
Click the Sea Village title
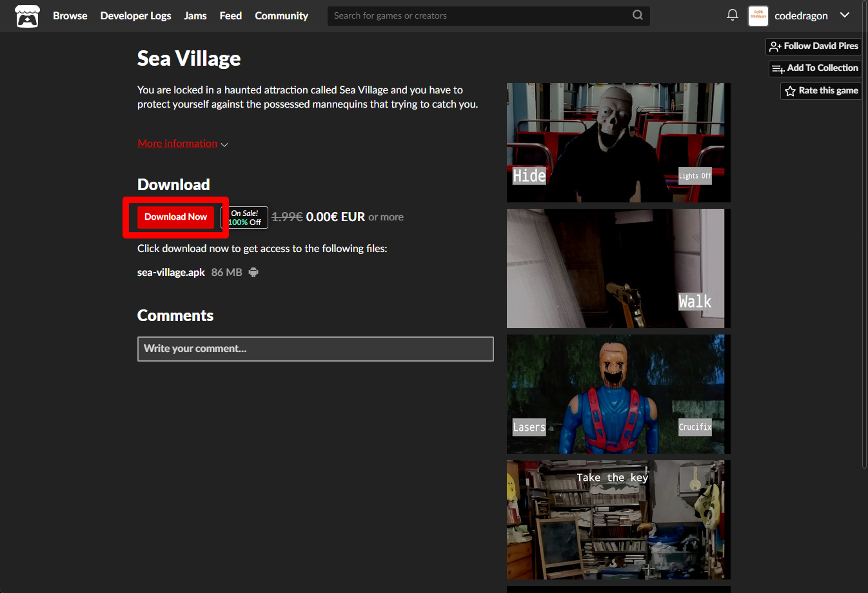tap(189, 59)
